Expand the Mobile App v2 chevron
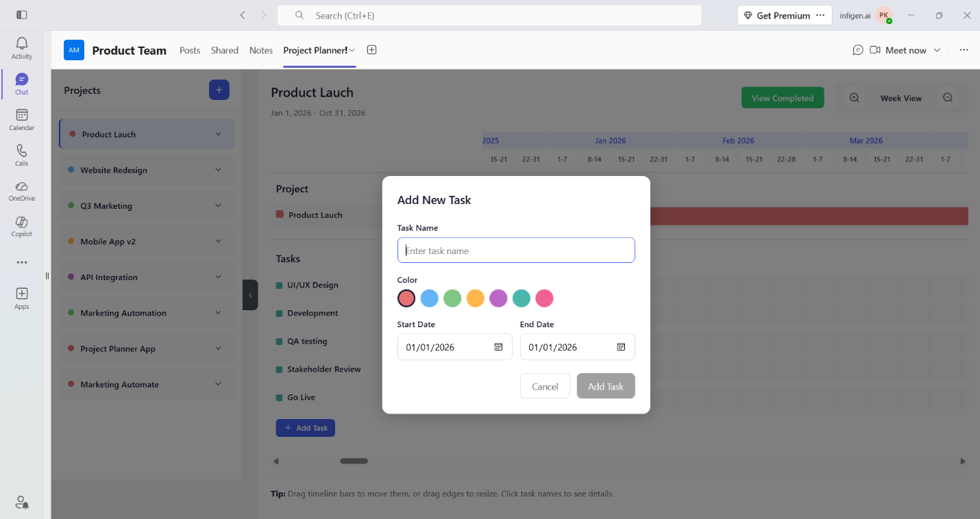The height and width of the screenshot is (519, 980). click(218, 241)
